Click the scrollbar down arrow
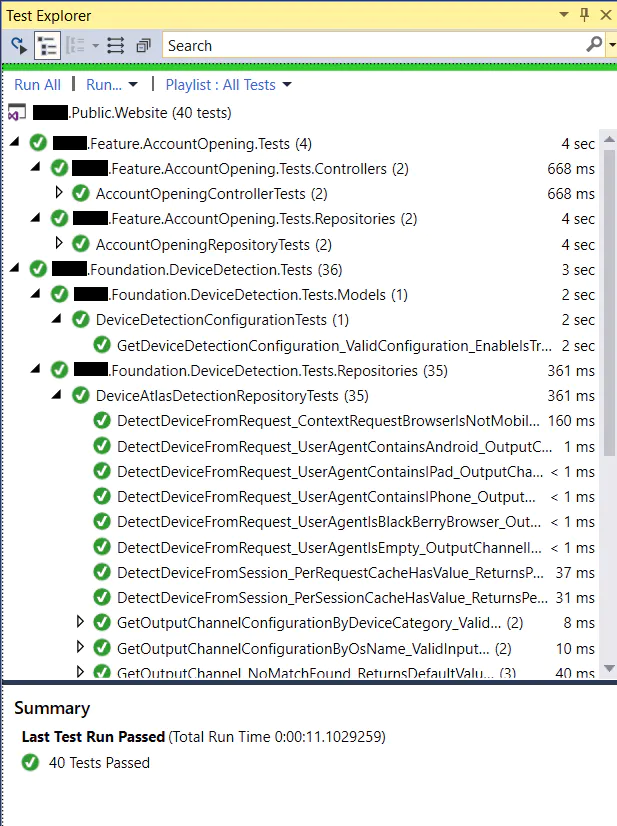This screenshot has width=617, height=826. click(609, 668)
